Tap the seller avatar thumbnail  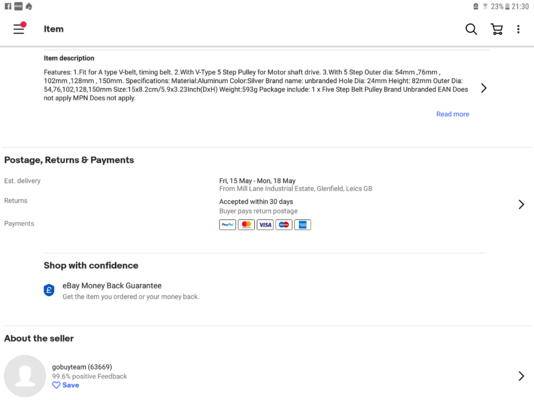point(25,376)
